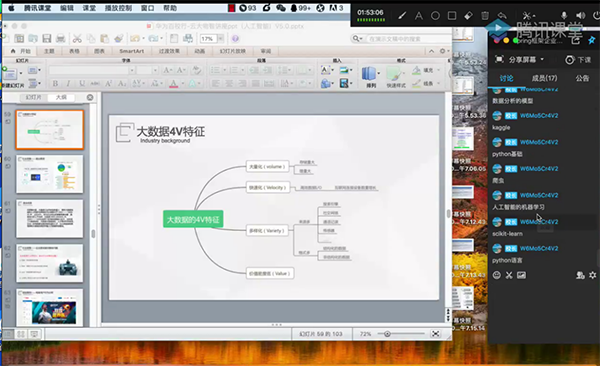
Task: Open the 播放控制 menu
Action: point(118,8)
